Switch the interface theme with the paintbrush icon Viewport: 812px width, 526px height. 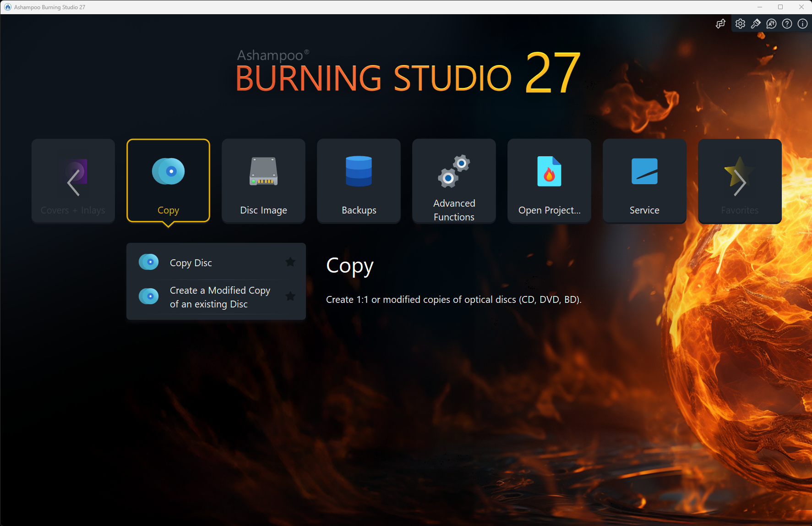tap(756, 23)
